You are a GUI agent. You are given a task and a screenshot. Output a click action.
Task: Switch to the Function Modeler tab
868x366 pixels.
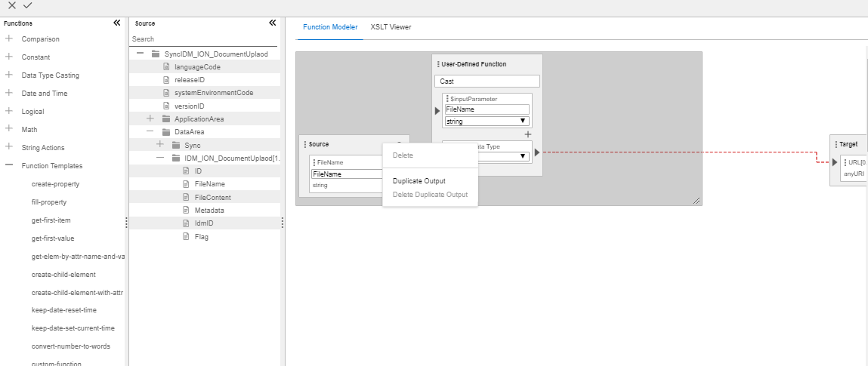tap(330, 27)
